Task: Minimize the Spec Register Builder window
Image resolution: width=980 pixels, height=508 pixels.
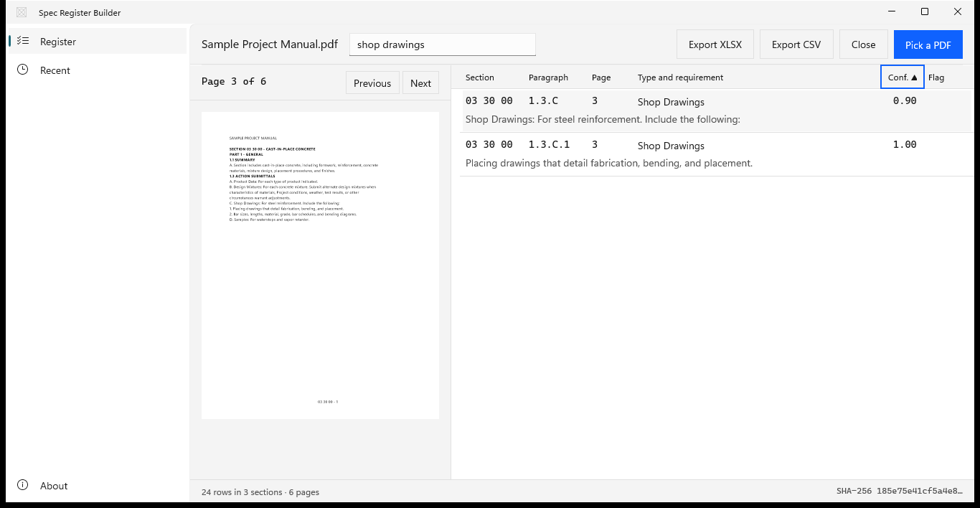Action: pyautogui.click(x=892, y=11)
